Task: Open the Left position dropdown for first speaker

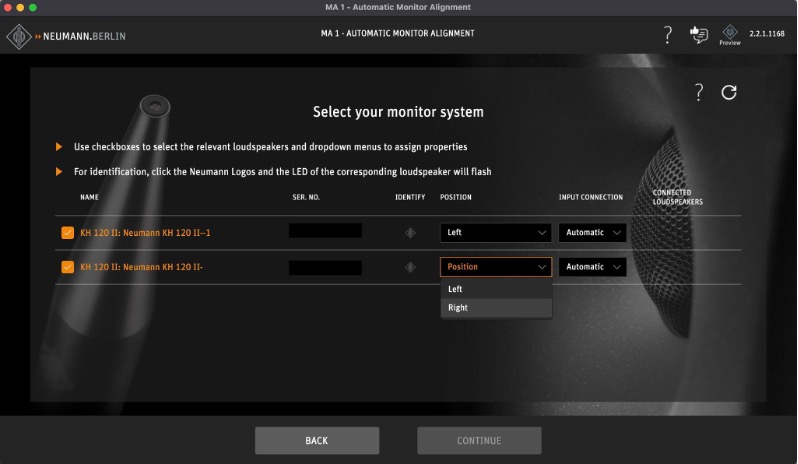Action: 496,233
